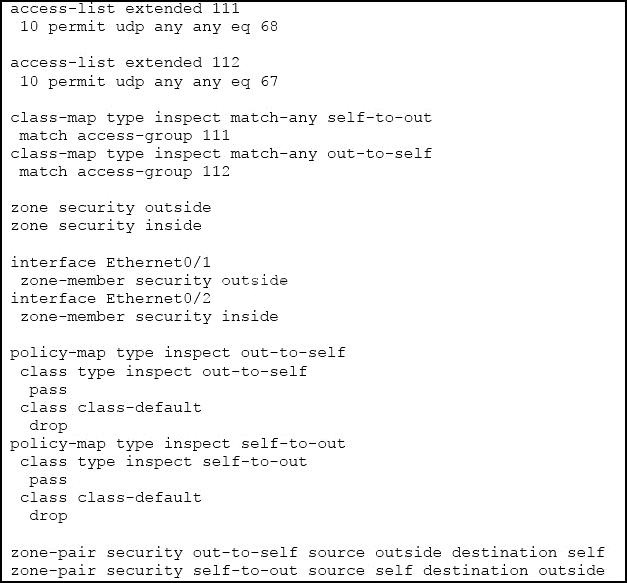Click the class-map out-to-self line
This screenshot has width=627, height=583.
click(221, 154)
